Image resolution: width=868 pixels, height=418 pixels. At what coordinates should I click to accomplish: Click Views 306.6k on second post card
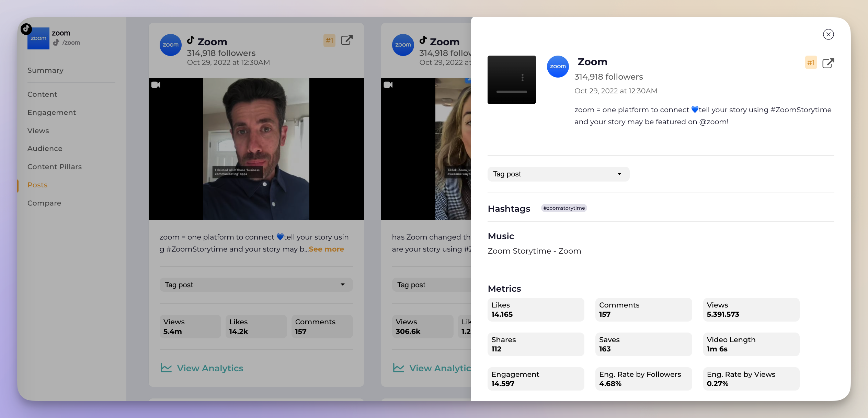pyautogui.click(x=423, y=327)
